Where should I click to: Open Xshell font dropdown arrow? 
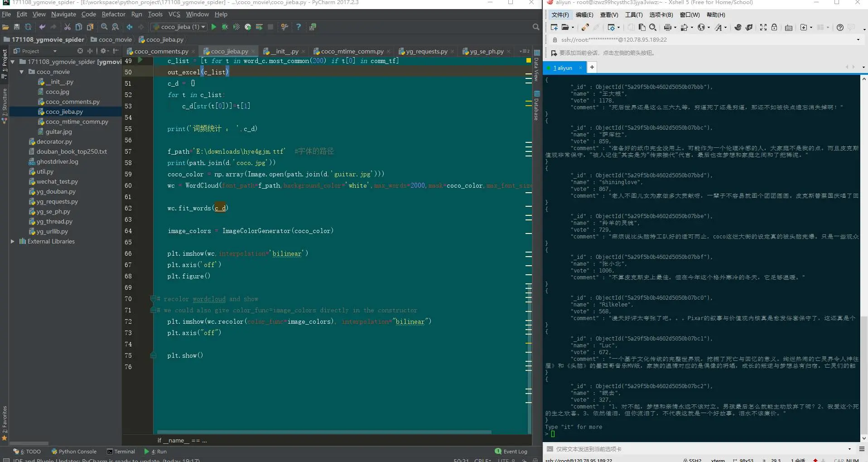(x=725, y=28)
